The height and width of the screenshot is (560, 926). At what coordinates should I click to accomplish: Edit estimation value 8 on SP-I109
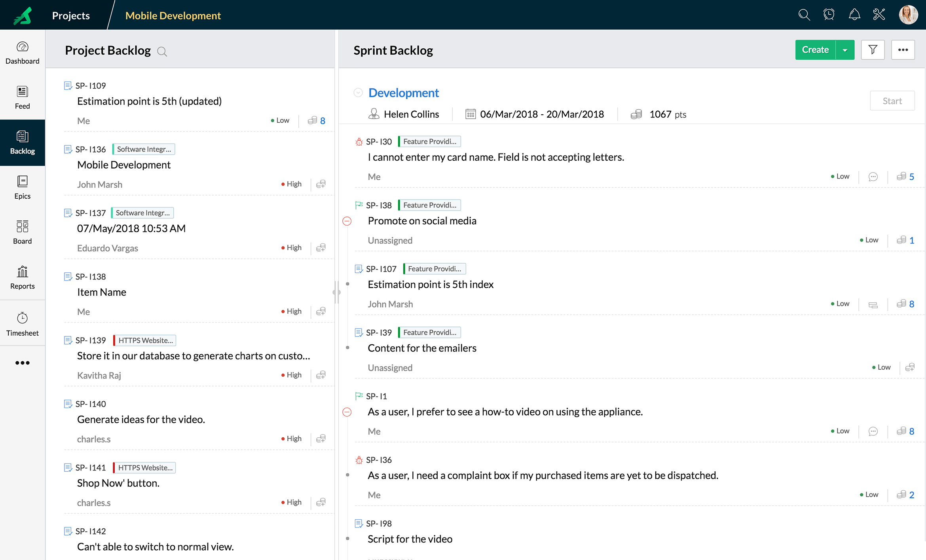323,121
